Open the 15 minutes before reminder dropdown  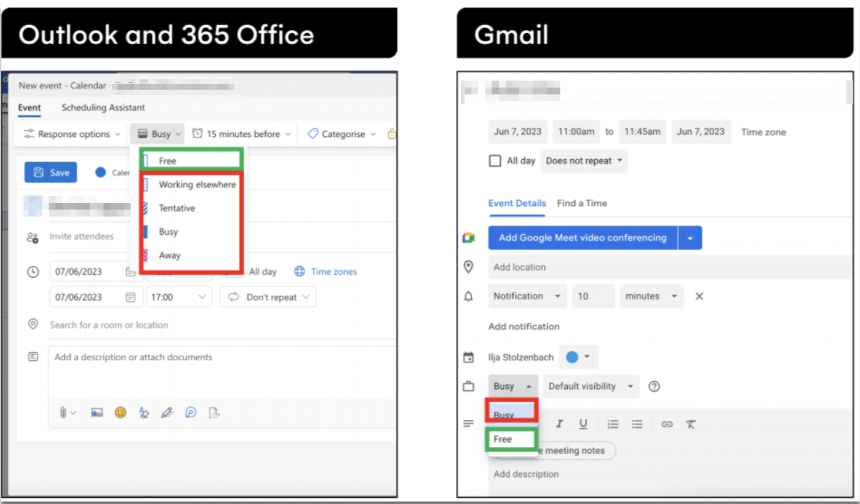click(241, 134)
